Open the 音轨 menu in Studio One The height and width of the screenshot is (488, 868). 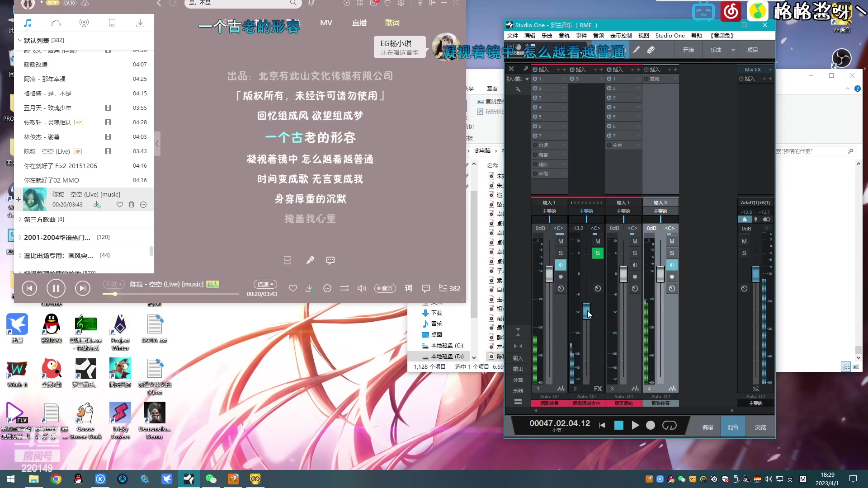564,36
